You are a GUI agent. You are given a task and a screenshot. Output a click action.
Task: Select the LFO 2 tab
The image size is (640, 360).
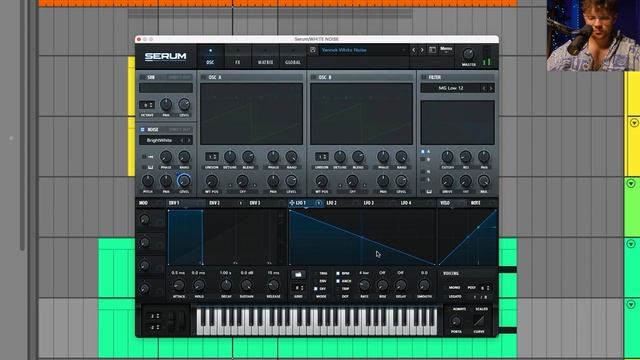pos(332,203)
